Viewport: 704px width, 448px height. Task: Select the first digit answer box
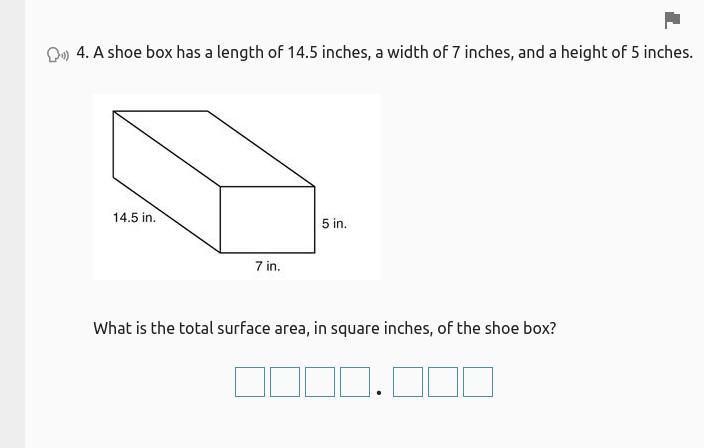(x=250, y=382)
